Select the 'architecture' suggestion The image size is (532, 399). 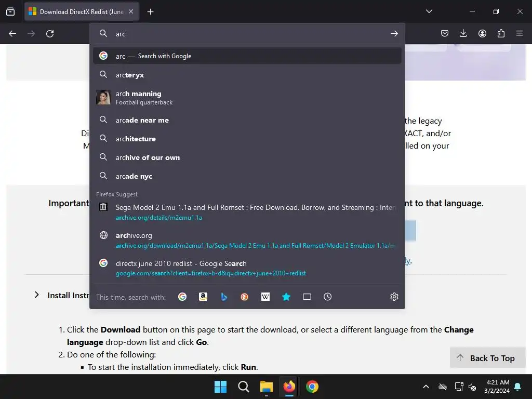[x=247, y=139]
